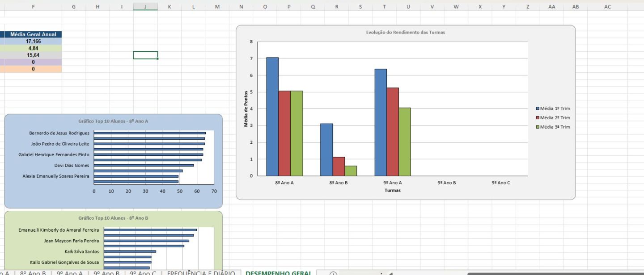Select the 'Turmas' axis title
The image size is (644, 275).
(x=393, y=191)
